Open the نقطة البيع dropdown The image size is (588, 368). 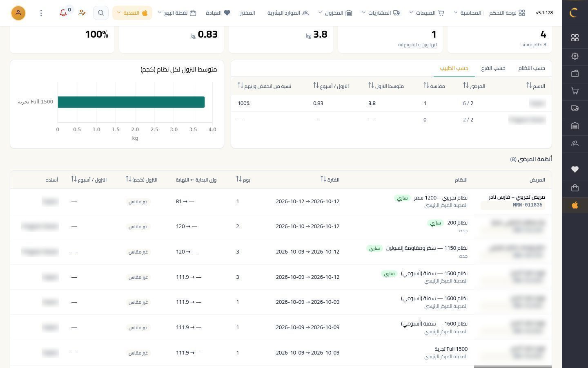pyautogui.click(x=177, y=13)
